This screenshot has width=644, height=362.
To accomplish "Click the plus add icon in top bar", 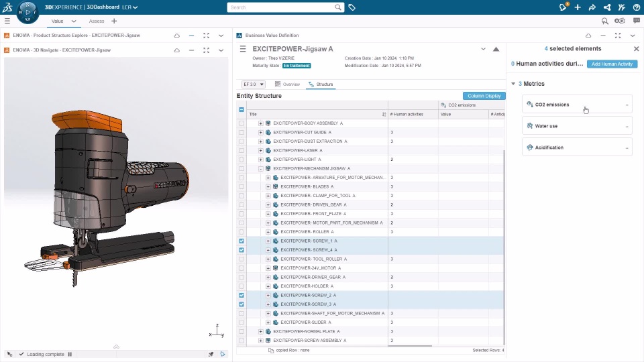I will pyautogui.click(x=578, y=7).
